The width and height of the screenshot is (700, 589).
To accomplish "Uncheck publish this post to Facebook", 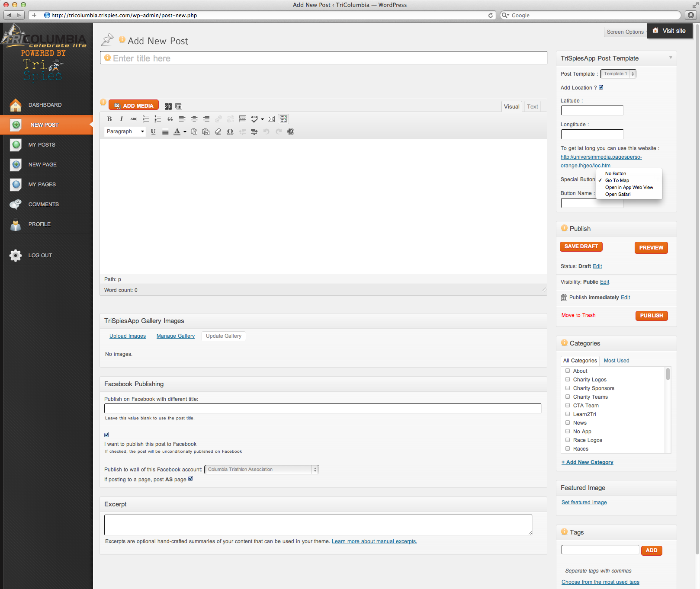I will [106, 435].
